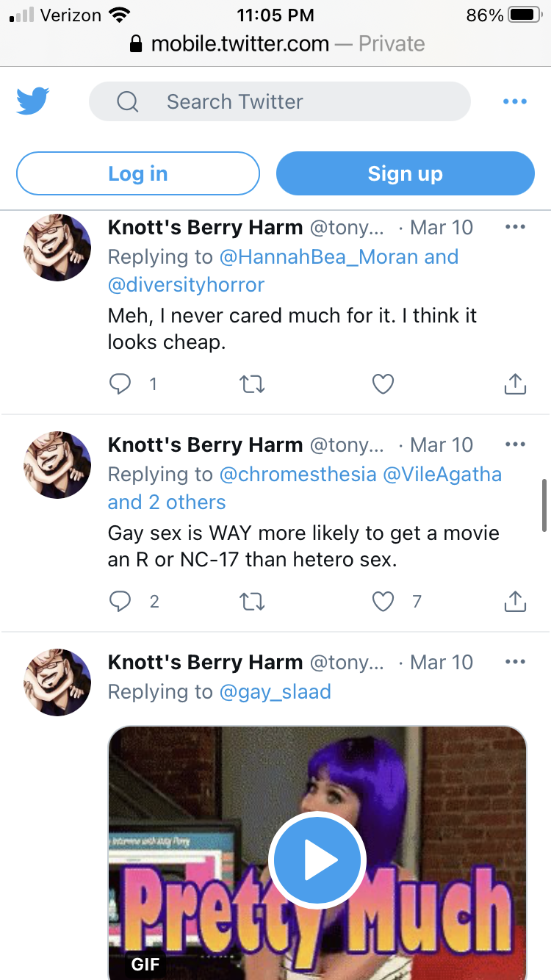Like the NC-17 rating tweet
The width and height of the screenshot is (551, 980).
(x=383, y=602)
